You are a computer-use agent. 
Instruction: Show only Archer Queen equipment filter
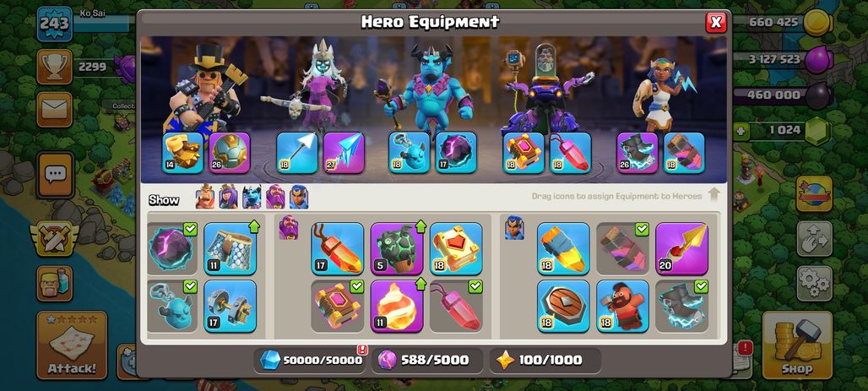[x=228, y=197]
